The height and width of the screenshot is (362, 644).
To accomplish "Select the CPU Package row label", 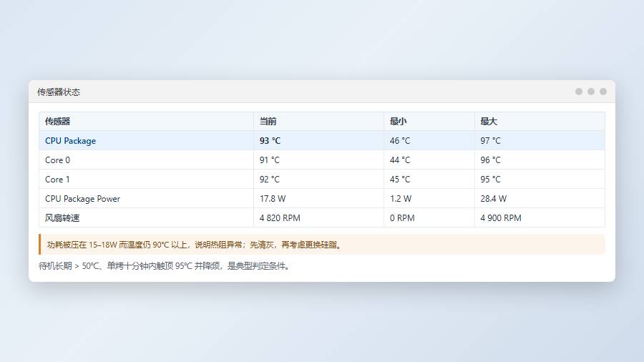I will 70,141.
